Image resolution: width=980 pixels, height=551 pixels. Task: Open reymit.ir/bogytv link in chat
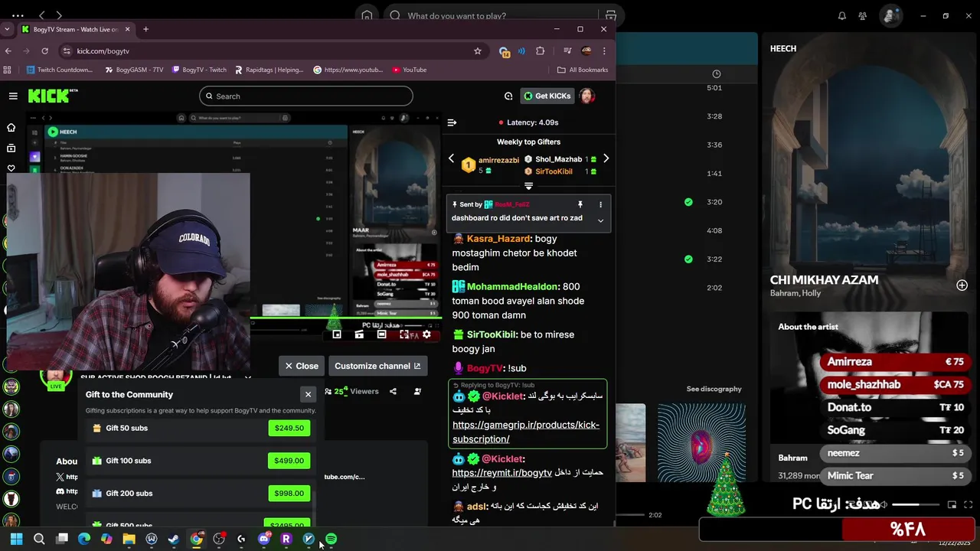(502, 473)
